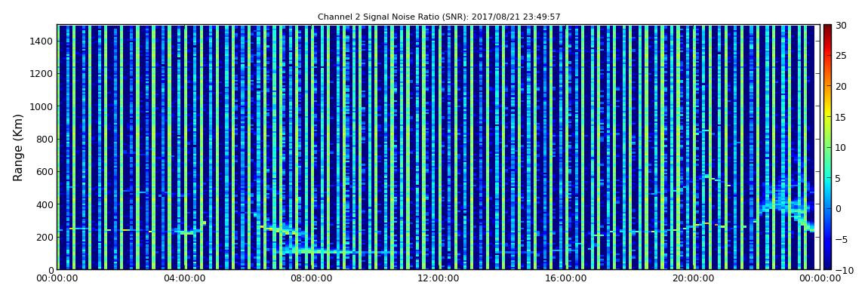This screenshot has width=868, height=307.
Task: Click the colorbar value 10
Action: click(x=842, y=148)
